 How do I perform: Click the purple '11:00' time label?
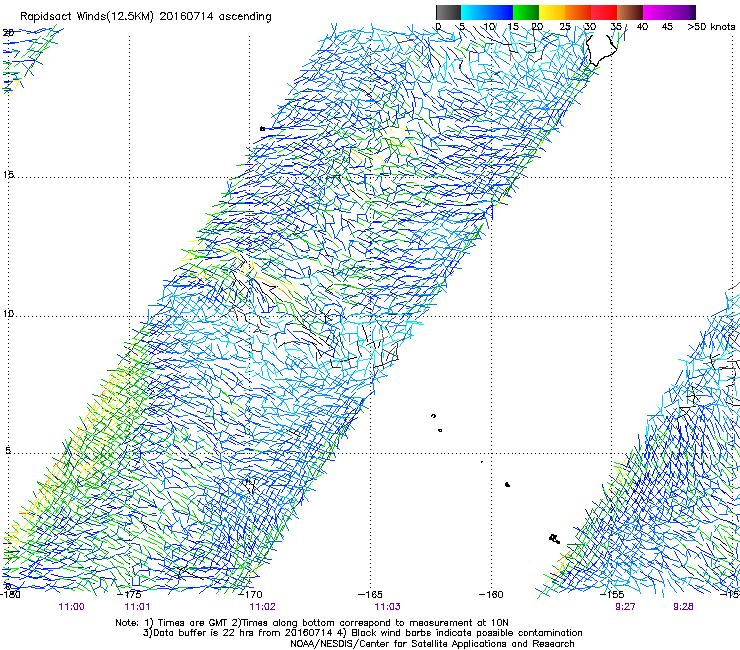coord(71,607)
